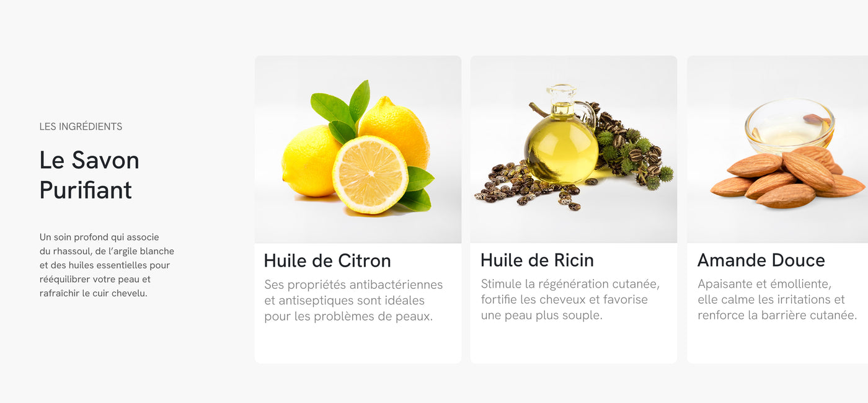
Task: Open the castor oil bottle image
Action: [573, 149]
